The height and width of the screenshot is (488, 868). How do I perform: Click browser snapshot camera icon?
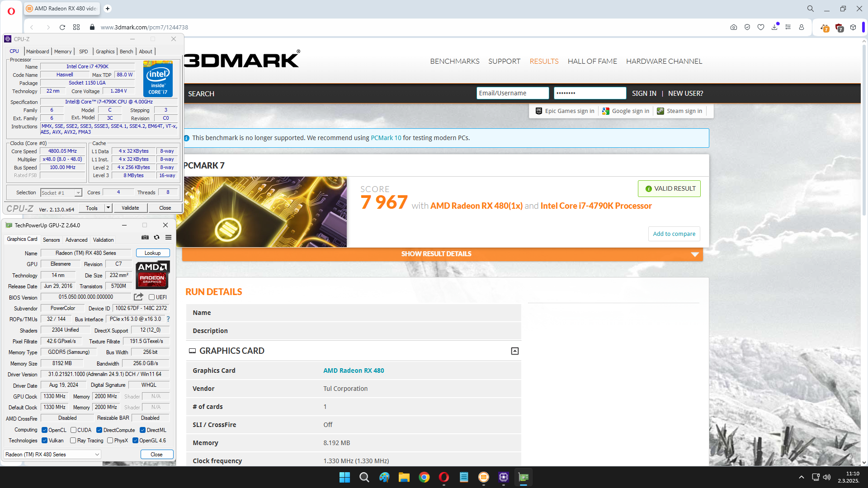coord(733,27)
